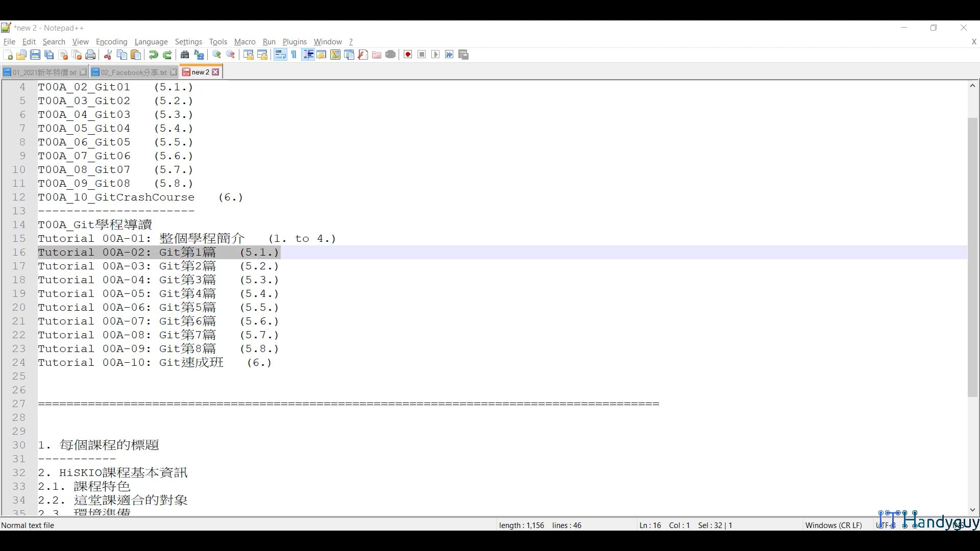Click the Zoom In magnifier icon

[x=217, y=55]
